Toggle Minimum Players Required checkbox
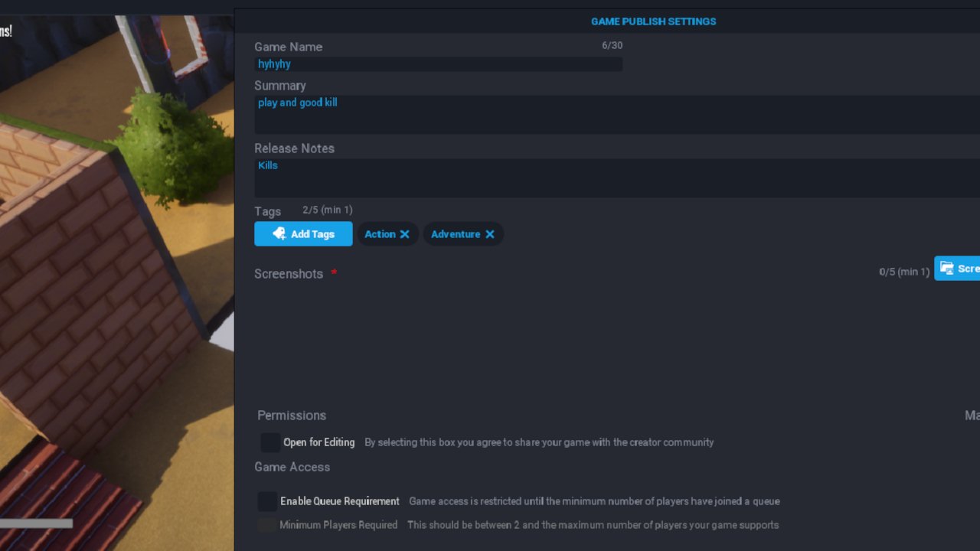Image resolution: width=980 pixels, height=551 pixels. 266,525
